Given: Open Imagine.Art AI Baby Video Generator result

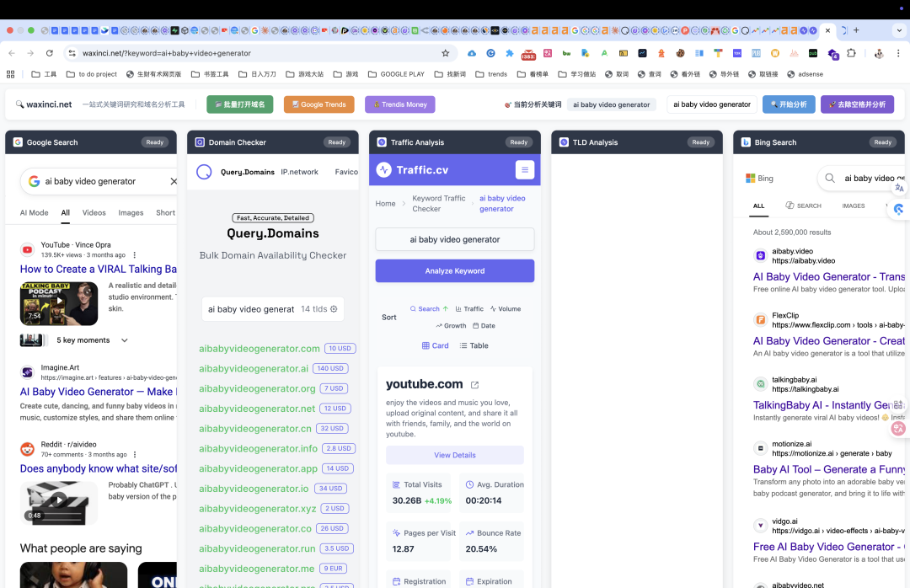Looking at the screenshot, I should (99, 392).
